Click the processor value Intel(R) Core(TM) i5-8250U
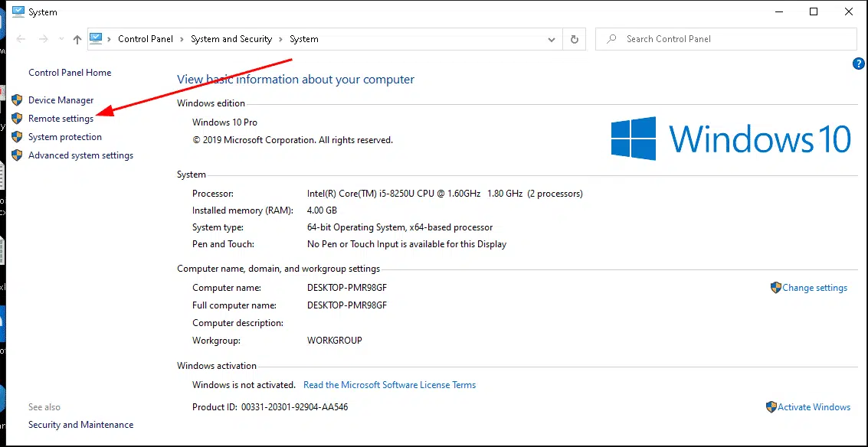The height and width of the screenshot is (447, 868). tap(445, 194)
